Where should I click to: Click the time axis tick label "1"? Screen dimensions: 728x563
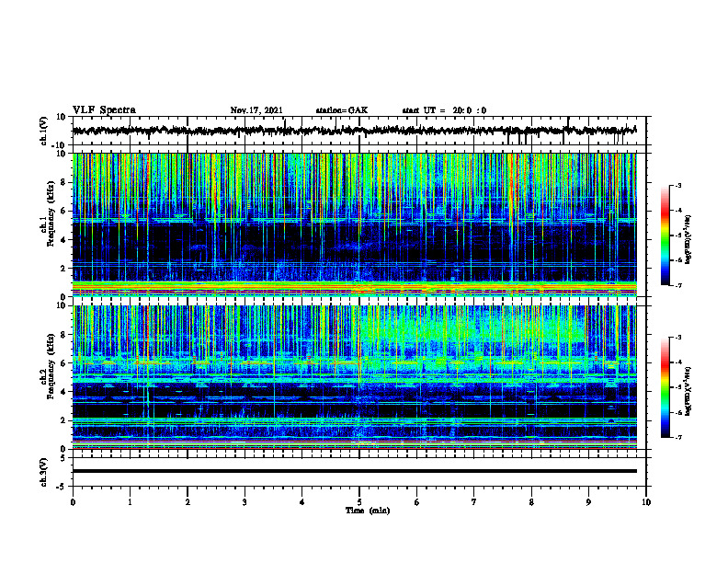click(x=130, y=502)
